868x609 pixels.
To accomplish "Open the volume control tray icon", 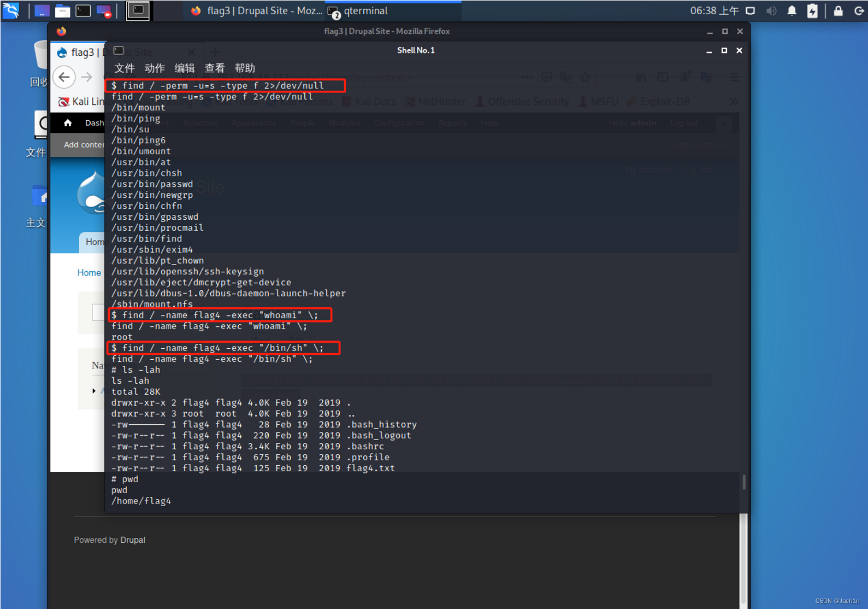I will tap(771, 11).
